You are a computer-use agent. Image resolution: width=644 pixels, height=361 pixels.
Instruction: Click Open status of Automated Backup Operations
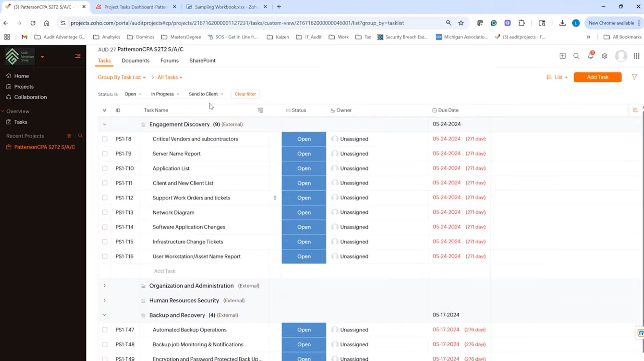coord(304,330)
